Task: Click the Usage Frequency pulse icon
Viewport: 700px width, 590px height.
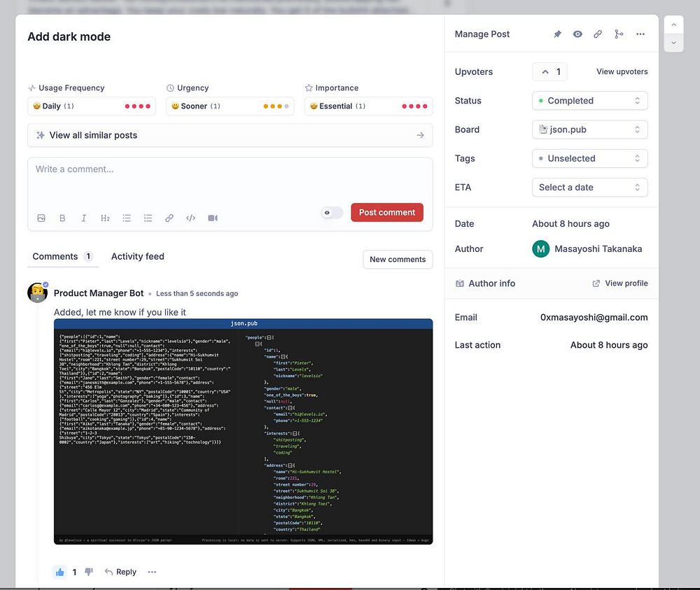Action: click(x=31, y=88)
